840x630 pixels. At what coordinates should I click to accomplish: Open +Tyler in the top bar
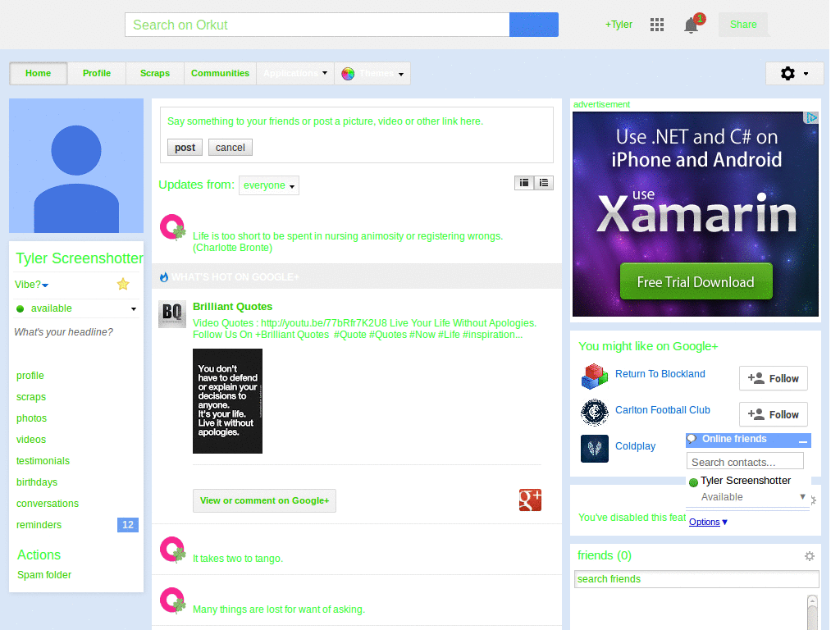click(619, 25)
